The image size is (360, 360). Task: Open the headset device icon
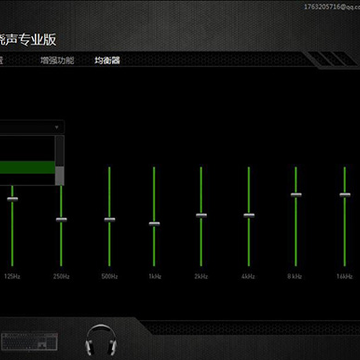(x=101, y=339)
